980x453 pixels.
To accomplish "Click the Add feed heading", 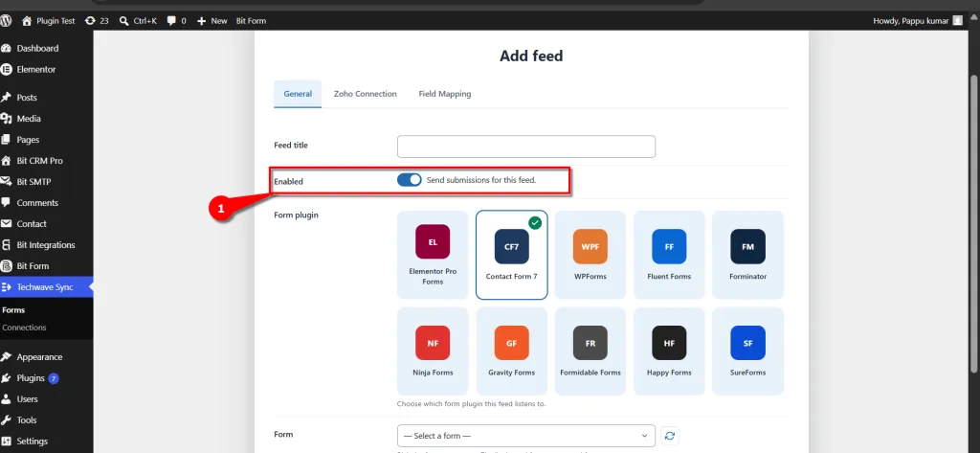I will pyautogui.click(x=531, y=56).
